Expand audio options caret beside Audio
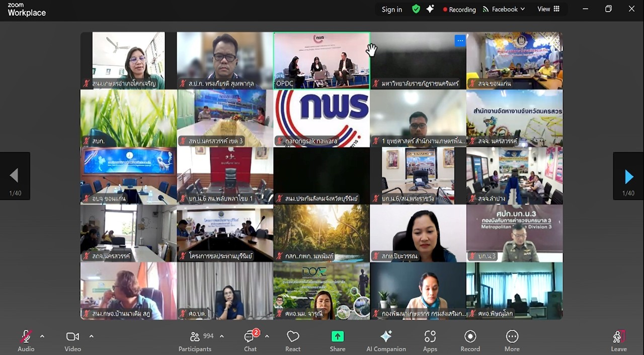Image resolution: width=644 pixels, height=355 pixels. [x=42, y=336]
